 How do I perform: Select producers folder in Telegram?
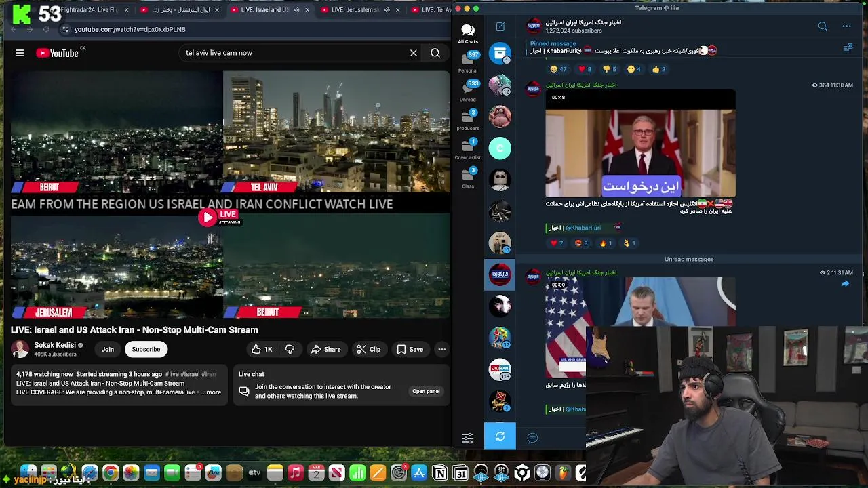click(468, 120)
